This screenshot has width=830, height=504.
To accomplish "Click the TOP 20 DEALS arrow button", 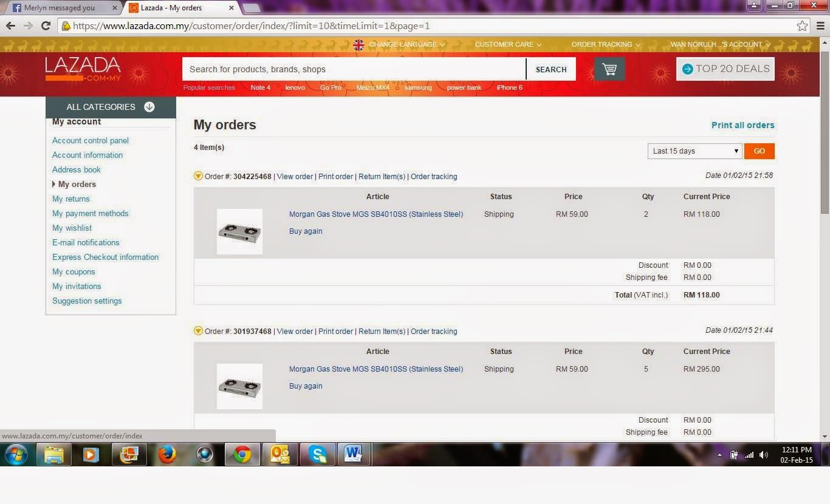I will click(725, 69).
